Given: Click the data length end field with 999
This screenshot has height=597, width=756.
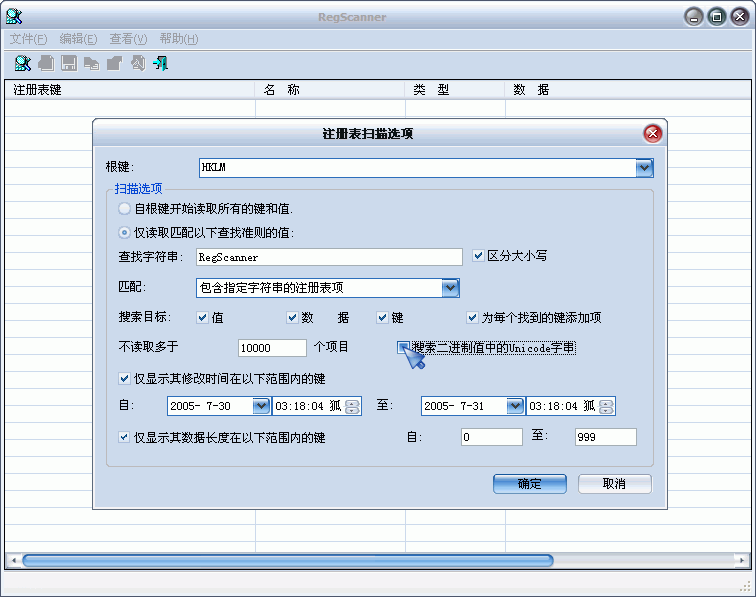Looking at the screenshot, I should [606, 437].
